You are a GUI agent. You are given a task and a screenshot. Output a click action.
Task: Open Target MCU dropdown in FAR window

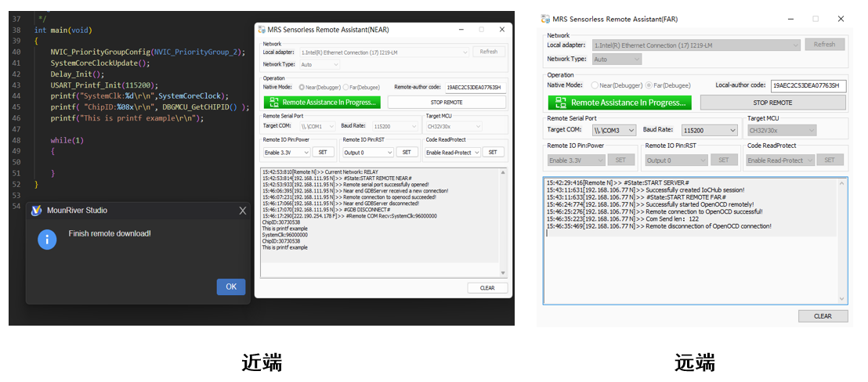click(x=782, y=131)
